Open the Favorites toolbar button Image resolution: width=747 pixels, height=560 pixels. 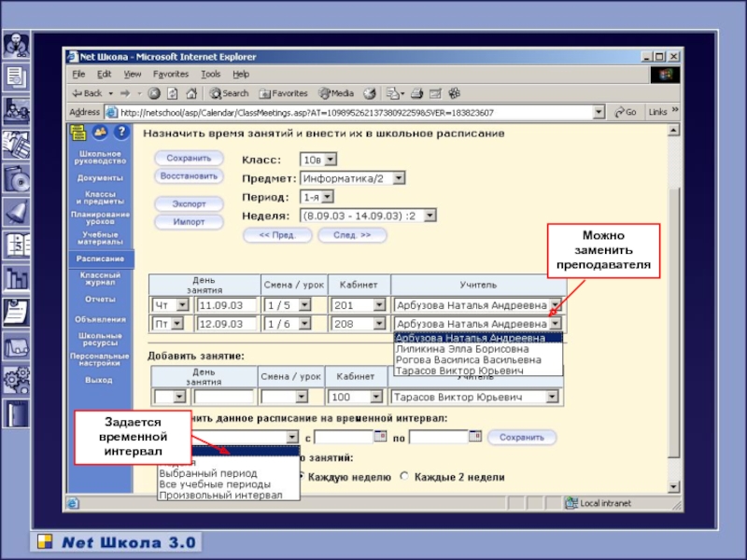[x=284, y=93]
